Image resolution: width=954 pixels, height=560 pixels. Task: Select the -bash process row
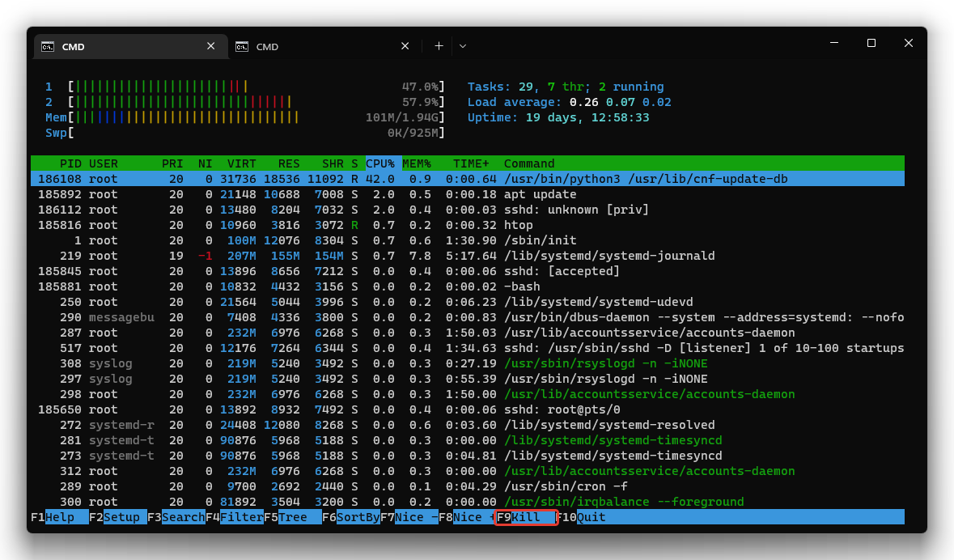[x=467, y=286]
